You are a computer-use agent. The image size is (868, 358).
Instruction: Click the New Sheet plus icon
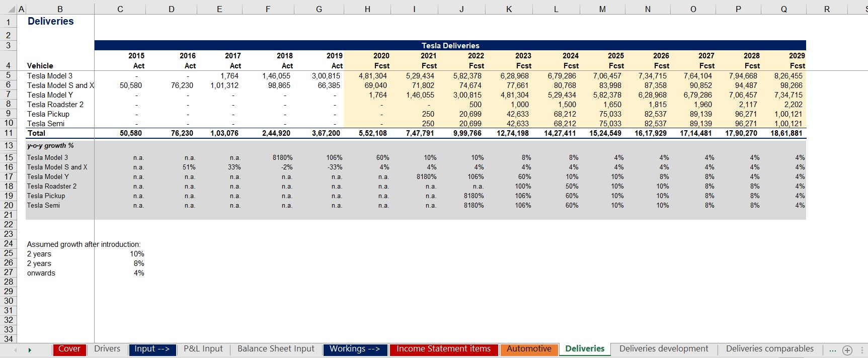pyautogui.click(x=847, y=350)
